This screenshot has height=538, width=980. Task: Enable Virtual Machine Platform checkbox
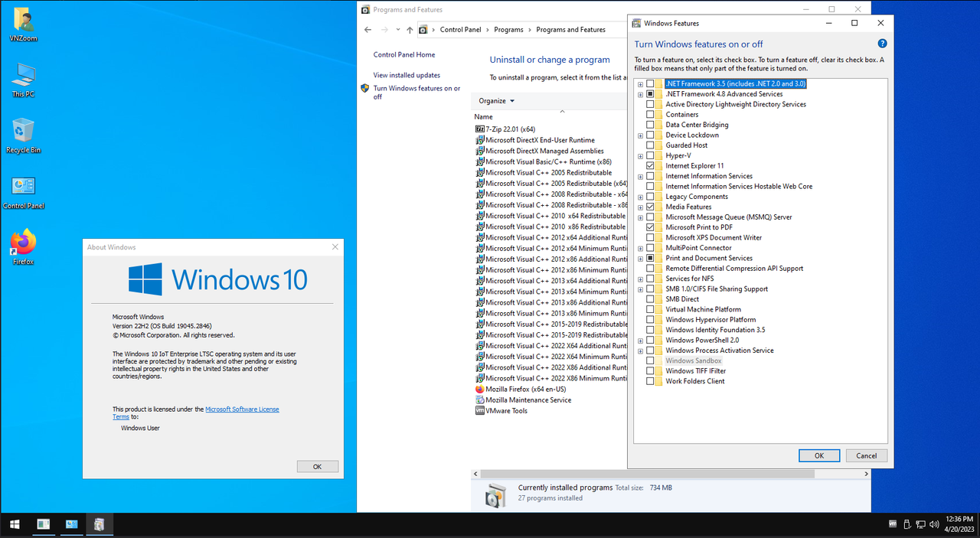point(650,309)
